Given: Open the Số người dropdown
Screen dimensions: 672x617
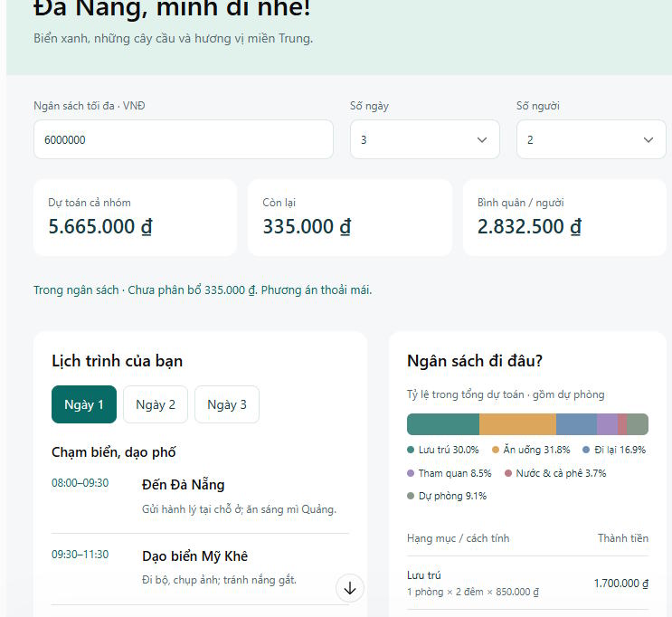Looking at the screenshot, I should (x=591, y=139).
